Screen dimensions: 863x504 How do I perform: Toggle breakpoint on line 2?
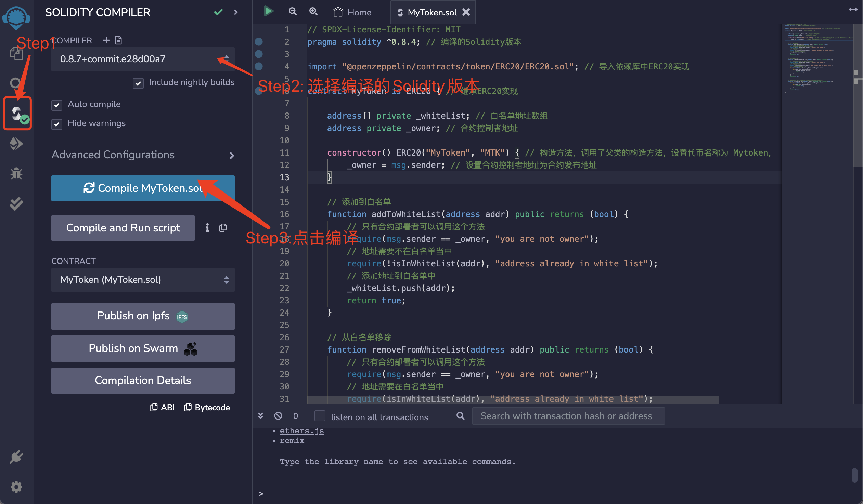coord(259,42)
